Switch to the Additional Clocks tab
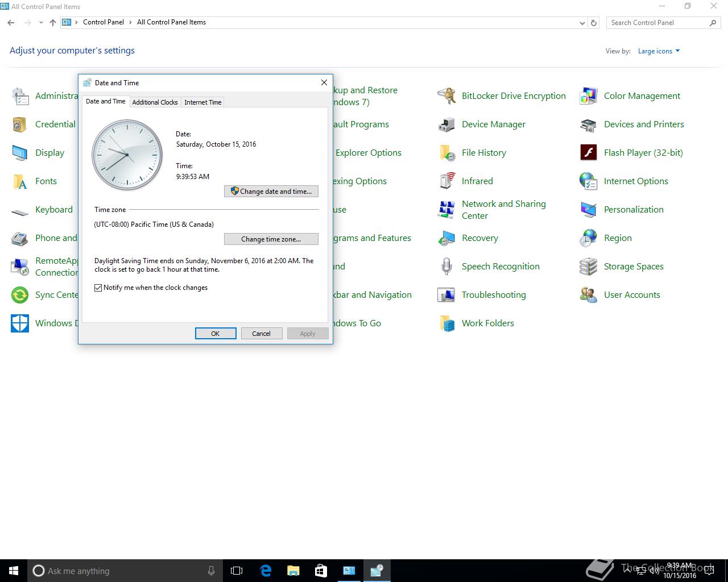The width and height of the screenshot is (728, 582). coord(155,102)
